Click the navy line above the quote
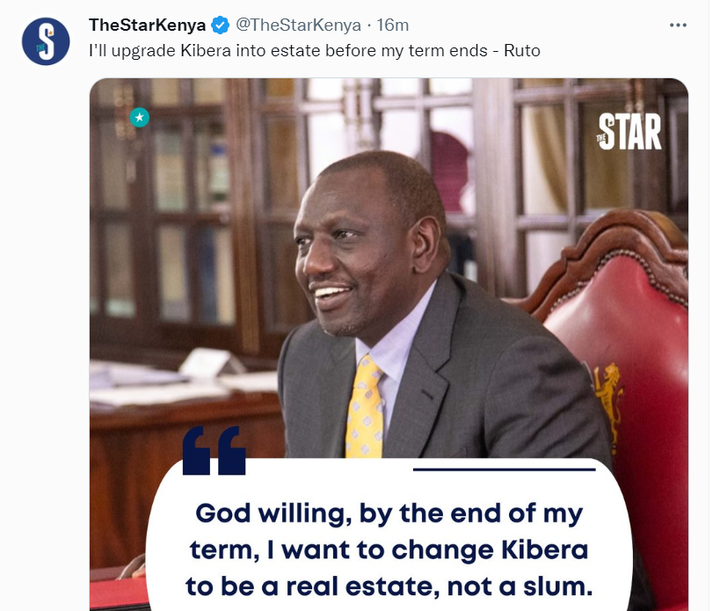Viewport: 720px width, 611px height. coord(504,469)
